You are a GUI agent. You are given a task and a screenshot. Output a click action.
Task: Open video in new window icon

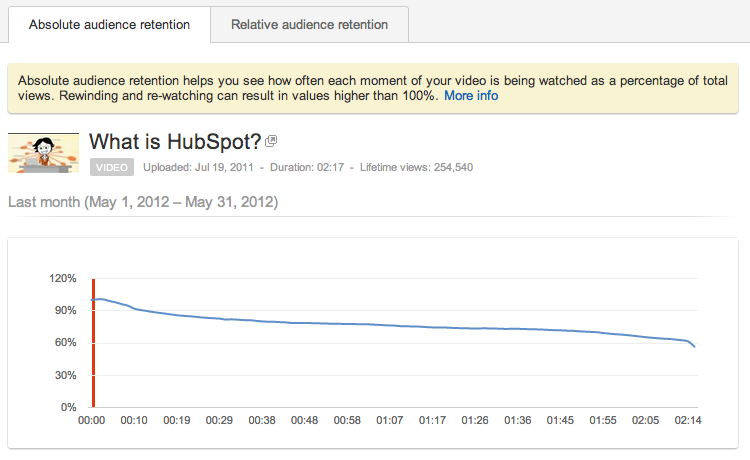(x=271, y=141)
